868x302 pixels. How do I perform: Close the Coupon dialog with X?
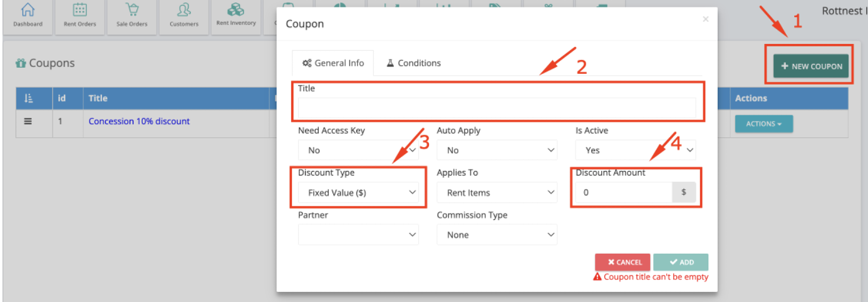coord(706,19)
